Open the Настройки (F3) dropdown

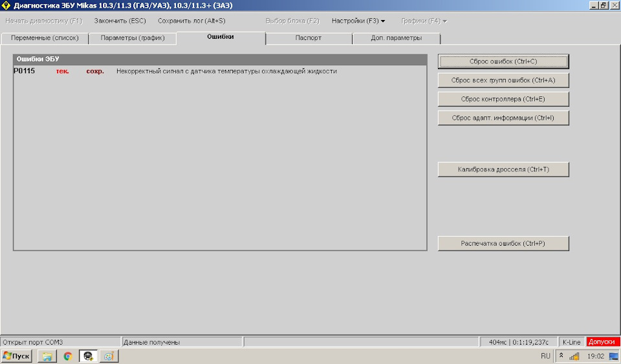point(358,21)
